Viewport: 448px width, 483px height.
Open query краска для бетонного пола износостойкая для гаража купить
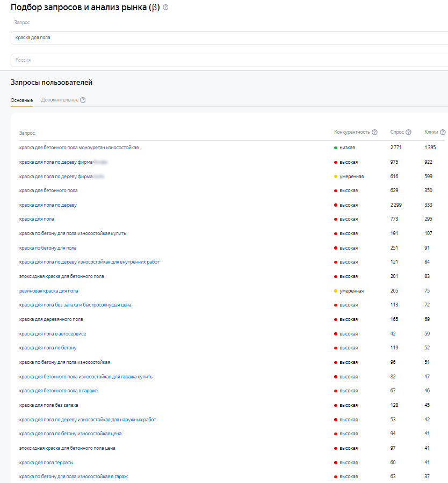[x=86, y=377]
